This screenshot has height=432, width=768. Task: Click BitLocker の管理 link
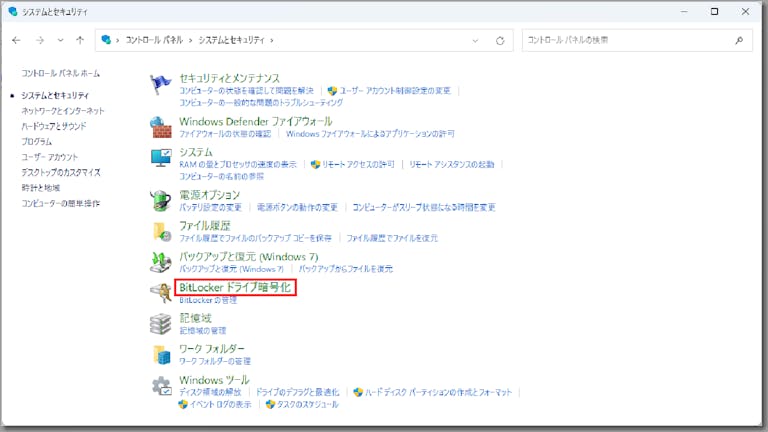[208, 300]
